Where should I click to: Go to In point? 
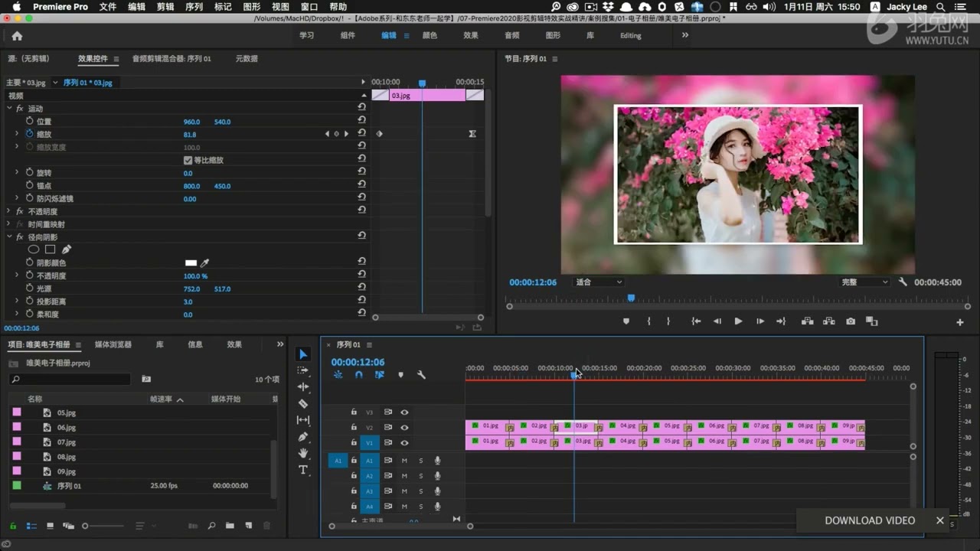[x=696, y=321]
